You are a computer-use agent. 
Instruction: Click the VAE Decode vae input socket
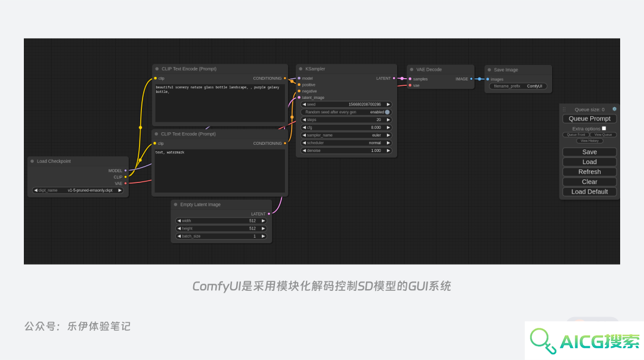click(x=410, y=85)
